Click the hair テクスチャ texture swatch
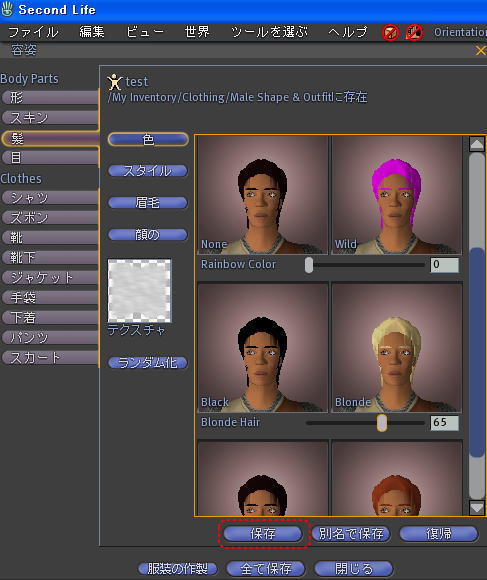The height and width of the screenshot is (580, 487). tap(139, 291)
